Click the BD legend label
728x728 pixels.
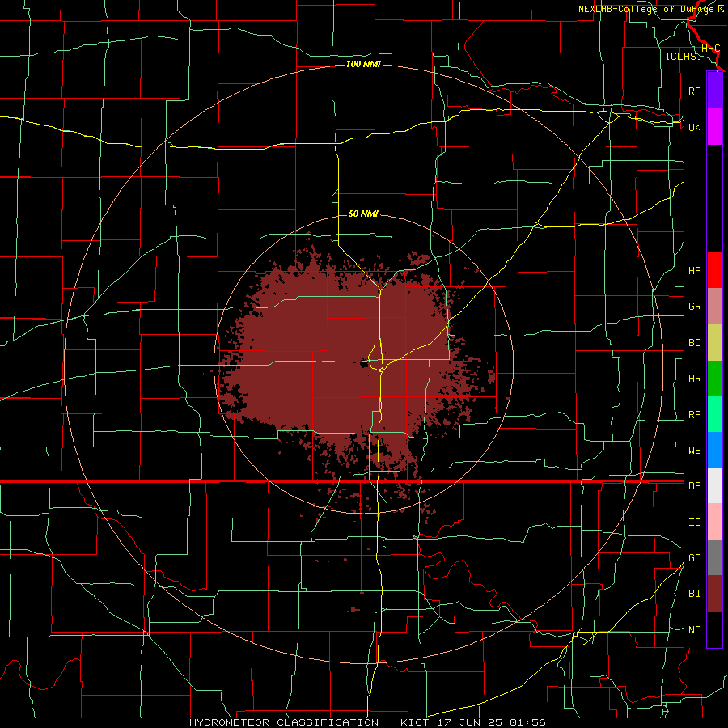694,343
